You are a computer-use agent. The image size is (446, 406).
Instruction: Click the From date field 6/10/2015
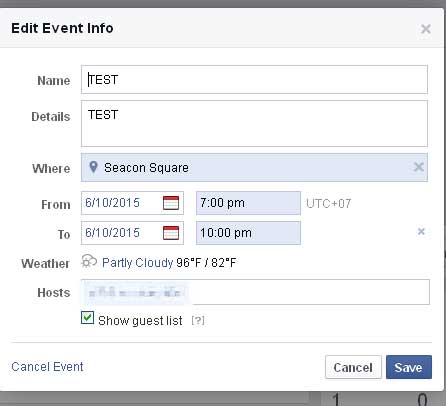click(121, 203)
